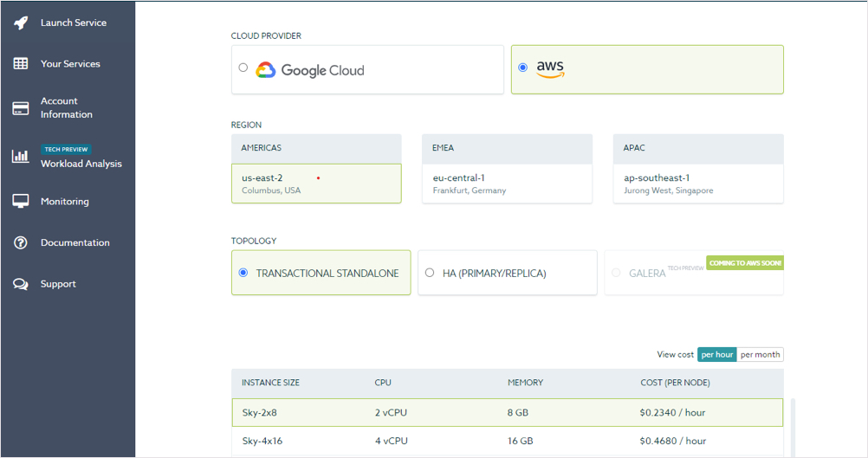This screenshot has width=868, height=458.
Task: Select the AWS provider radio button
Action: point(522,68)
